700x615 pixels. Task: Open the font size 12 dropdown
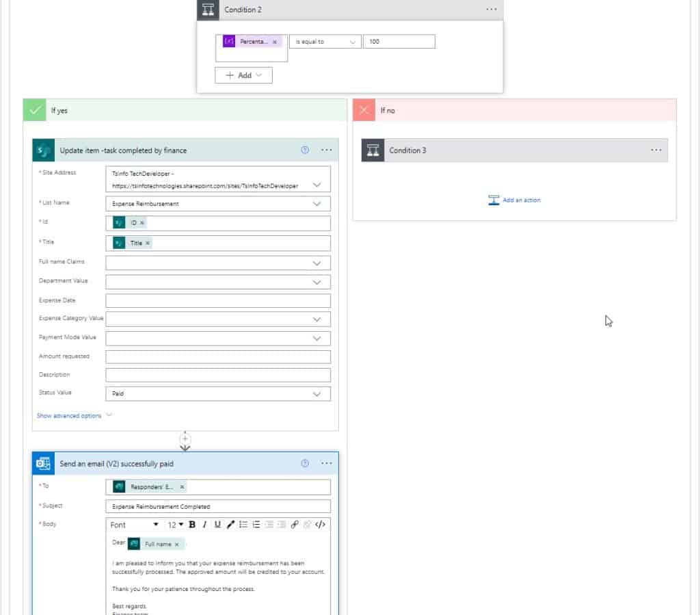coord(176,525)
